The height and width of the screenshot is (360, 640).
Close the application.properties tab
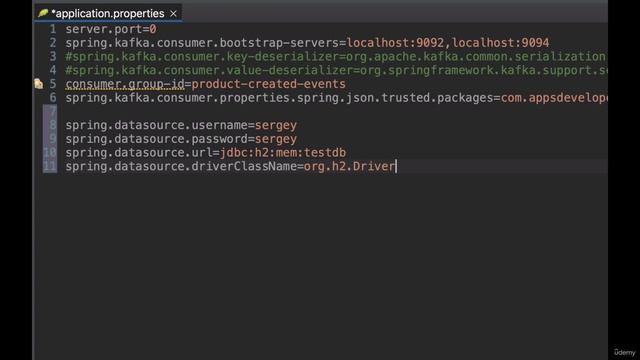point(173,14)
